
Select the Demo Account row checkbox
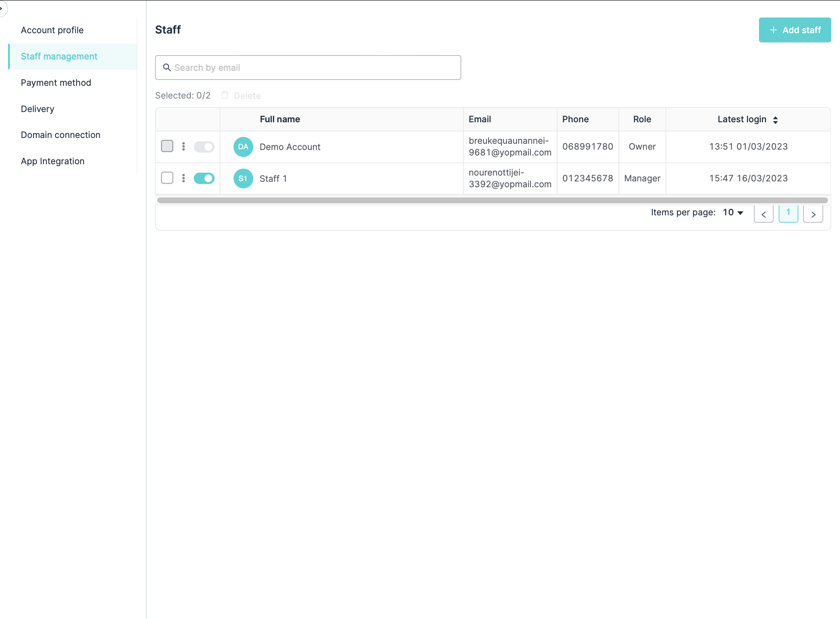tap(167, 146)
